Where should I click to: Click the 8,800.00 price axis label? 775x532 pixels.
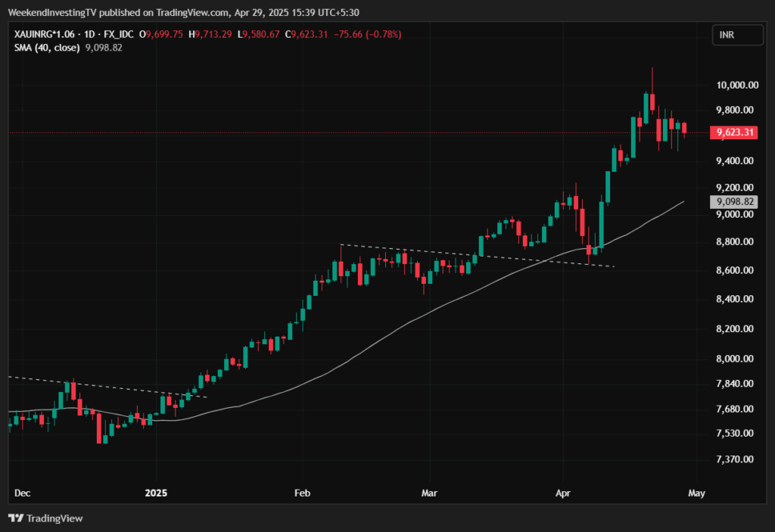pyautogui.click(x=735, y=241)
